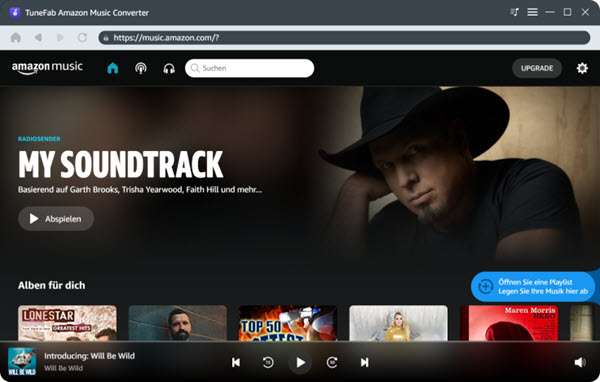600x382 pixels.
Task: Open the MY SOUNDTRACK station title
Action: [121, 164]
